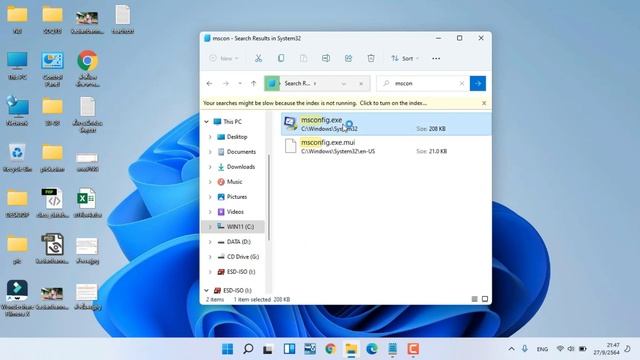Select the Recycle Bin desktop icon
Screen dimensions: 640x360
click(x=17, y=157)
